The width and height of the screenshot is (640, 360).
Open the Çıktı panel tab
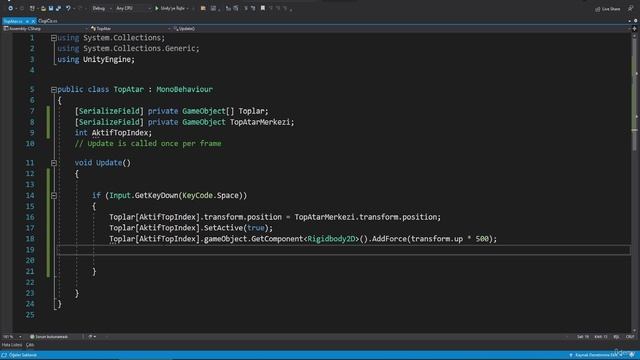click(30, 345)
